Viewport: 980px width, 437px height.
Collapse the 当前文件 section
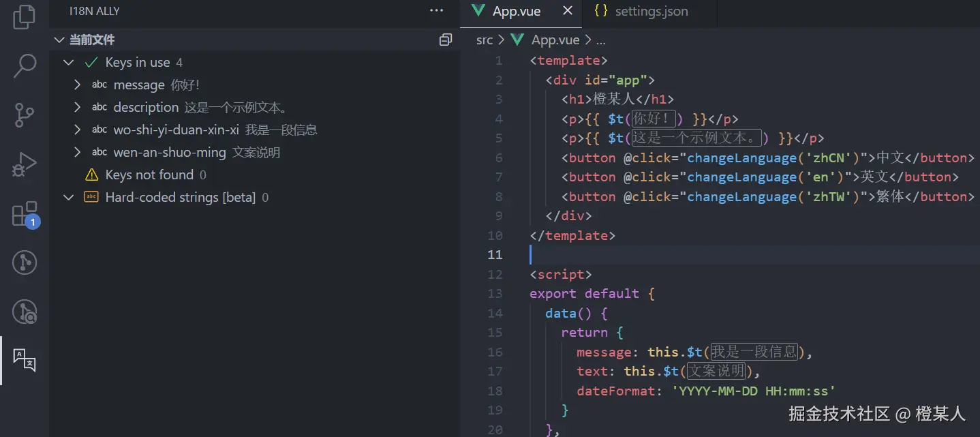tap(59, 40)
